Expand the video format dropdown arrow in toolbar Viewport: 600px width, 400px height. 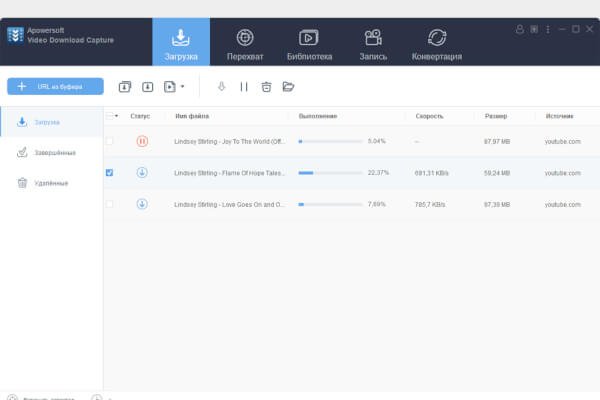(182, 87)
